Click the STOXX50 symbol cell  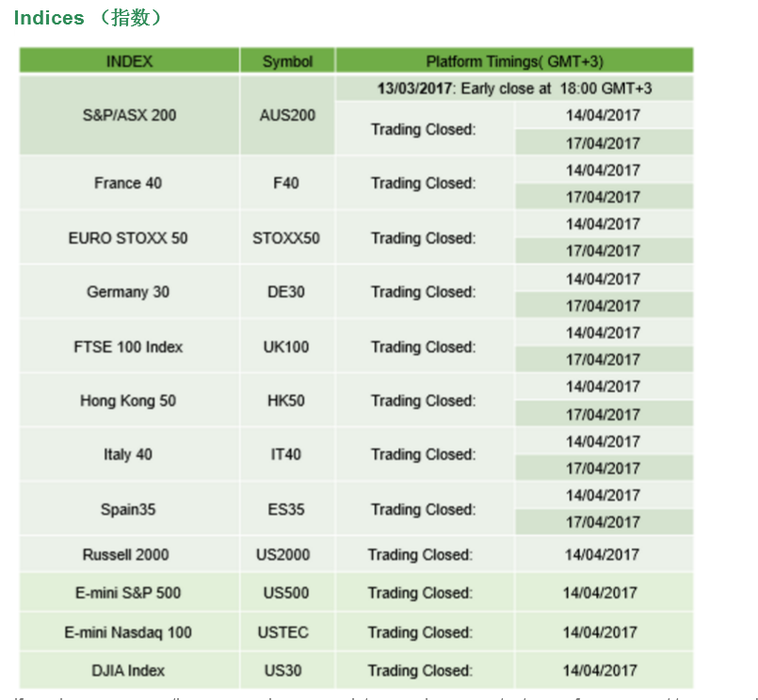click(287, 238)
